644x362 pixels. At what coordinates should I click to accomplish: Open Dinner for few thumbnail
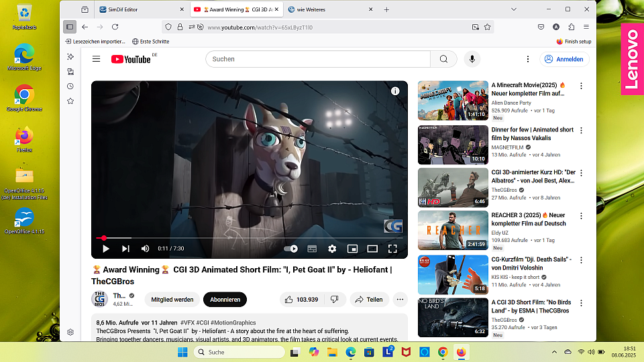coord(453,145)
